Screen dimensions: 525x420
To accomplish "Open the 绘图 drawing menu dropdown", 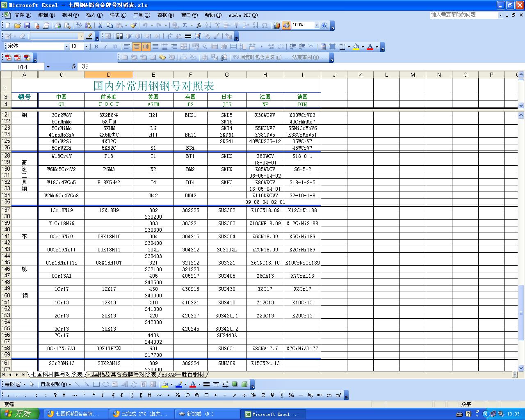I will point(15,384).
